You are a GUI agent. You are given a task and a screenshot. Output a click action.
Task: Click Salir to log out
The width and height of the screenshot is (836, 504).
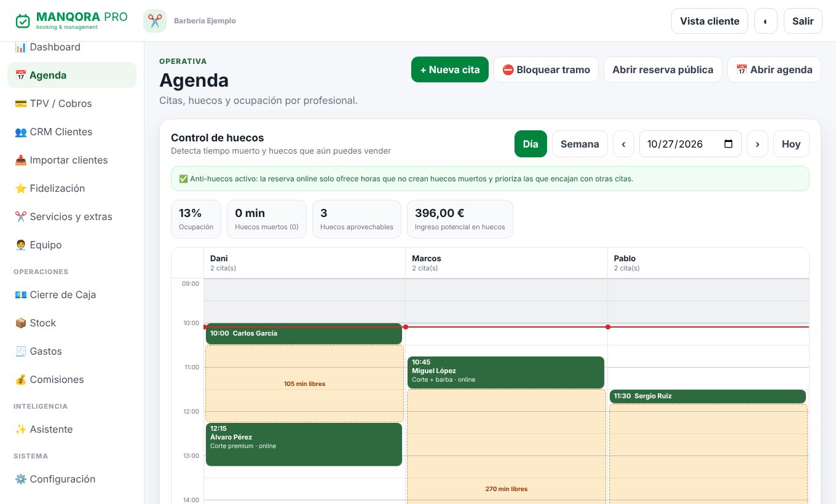pos(803,21)
